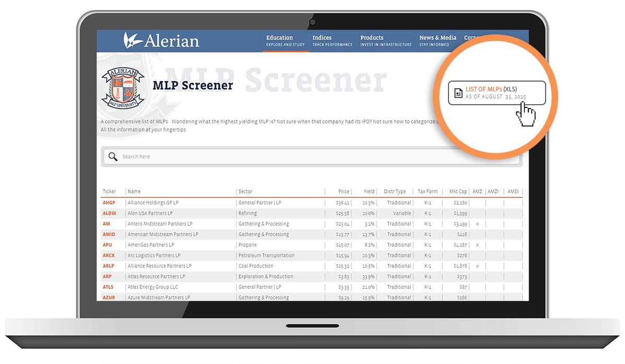Sort table by Mkt Cap column
This screenshot has height=364, width=625.
(458, 191)
